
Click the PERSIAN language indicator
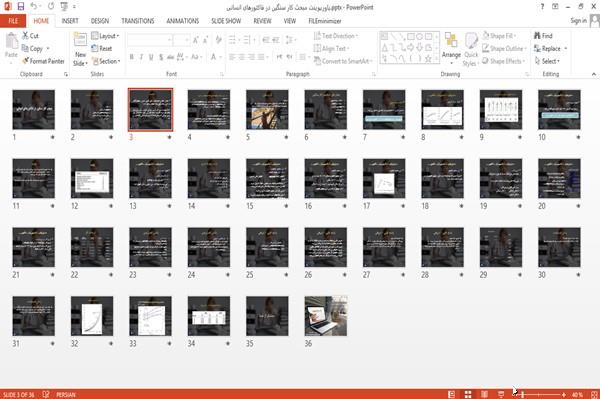[66, 394]
